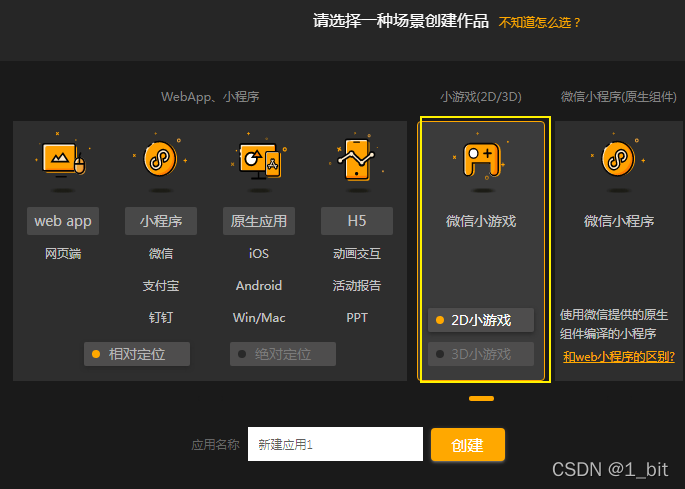The width and height of the screenshot is (685, 489).
Task: Choose the 相对定位 radio option
Action: pos(137,354)
